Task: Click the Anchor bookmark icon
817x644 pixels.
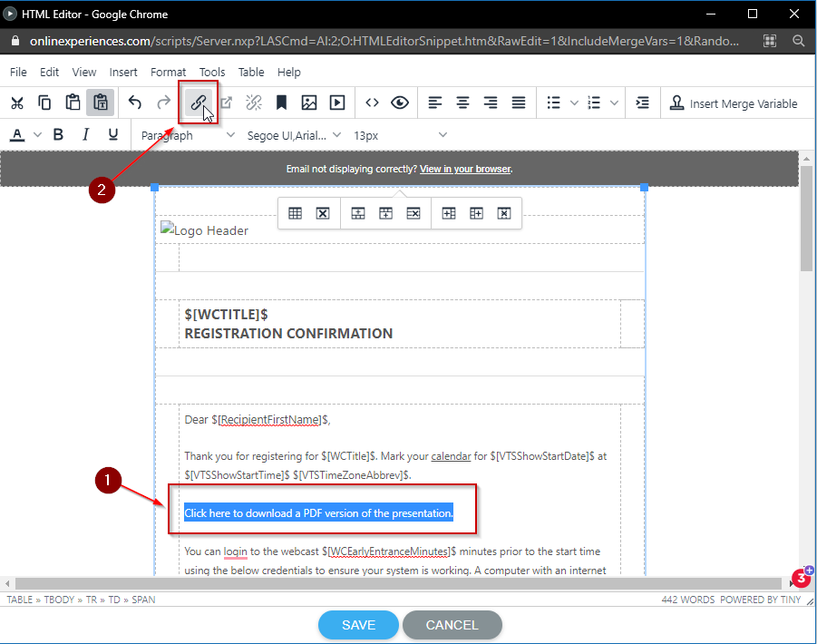Action: [281, 102]
